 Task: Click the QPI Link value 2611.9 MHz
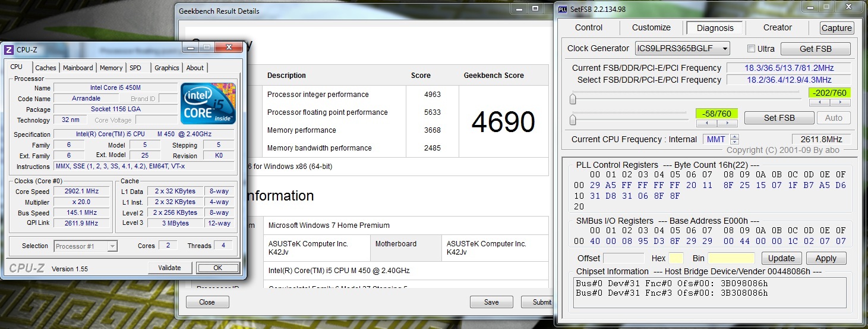(x=82, y=223)
